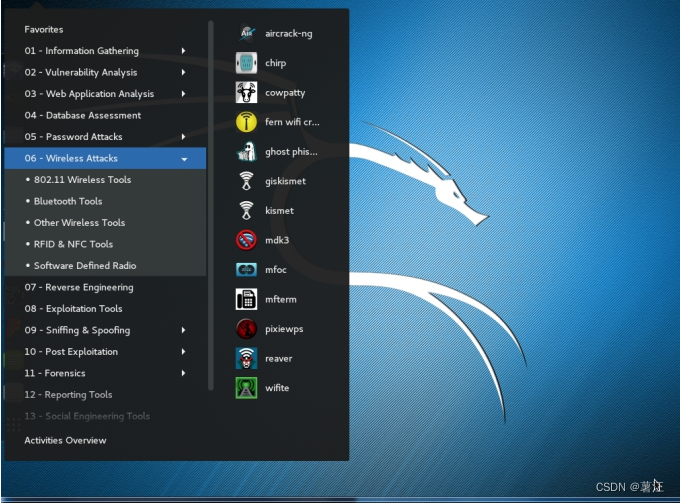Collapse 06 - Wireless Attacks arrow
Image resolution: width=680 pixels, height=503 pixels.
pyautogui.click(x=184, y=159)
